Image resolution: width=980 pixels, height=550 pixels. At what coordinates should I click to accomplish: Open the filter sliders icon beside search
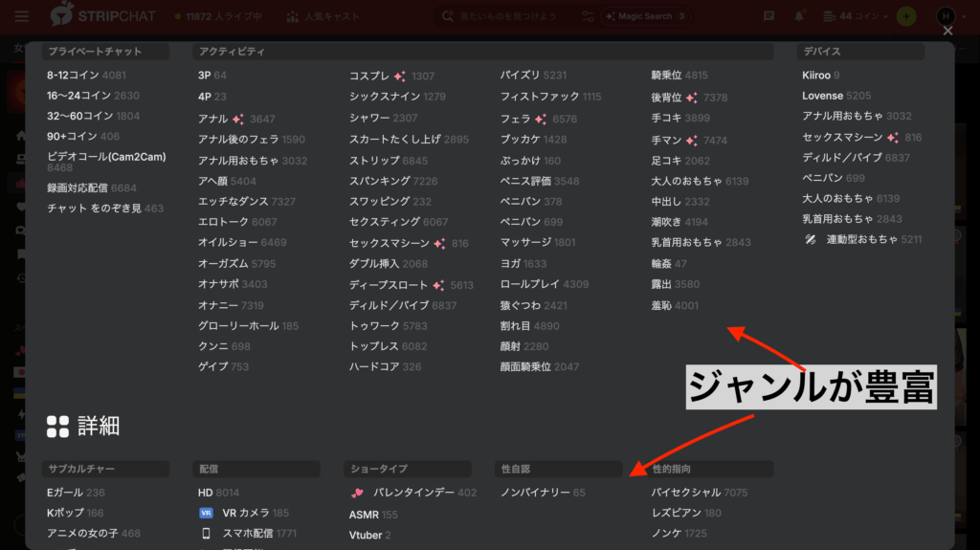tap(588, 16)
